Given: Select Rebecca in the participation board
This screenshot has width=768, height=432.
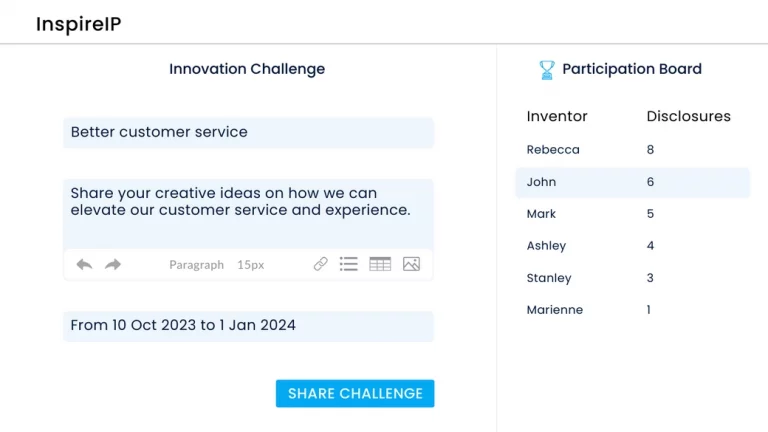Looking at the screenshot, I should pyautogui.click(x=553, y=150).
